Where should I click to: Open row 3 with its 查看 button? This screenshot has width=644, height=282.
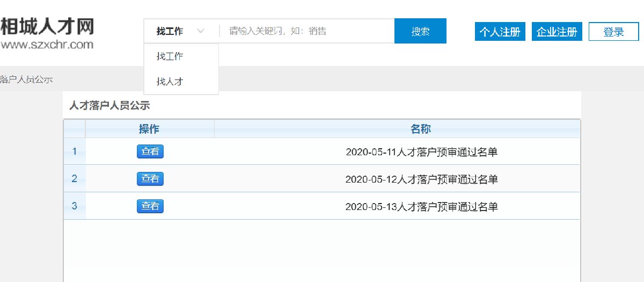coord(150,206)
